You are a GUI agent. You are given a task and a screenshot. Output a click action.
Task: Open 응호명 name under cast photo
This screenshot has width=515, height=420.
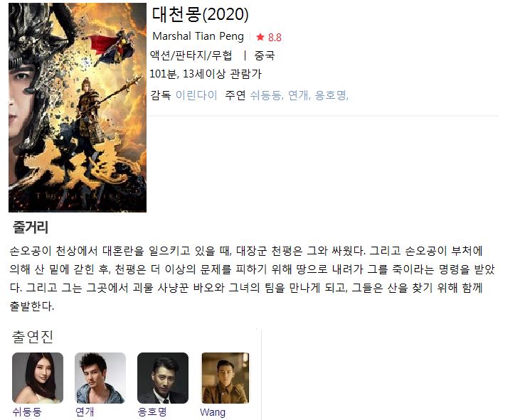pos(152,411)
